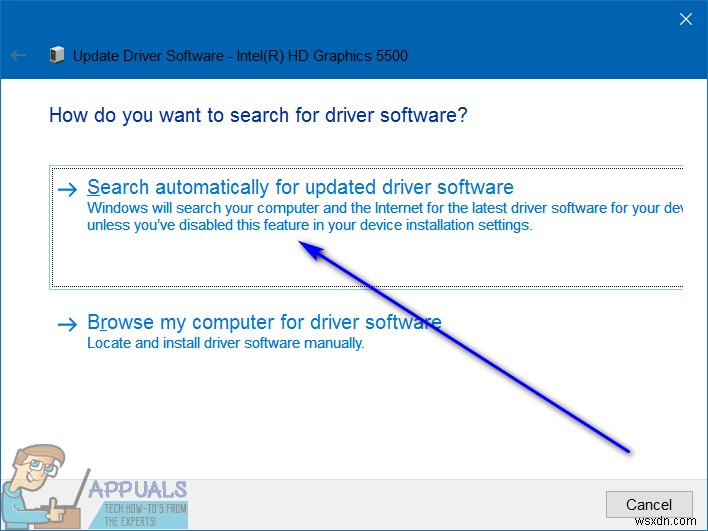The image size is (708, 531).
Task: Click the 'Windows will search your computer' description
Action: click(x=385, y=217)
